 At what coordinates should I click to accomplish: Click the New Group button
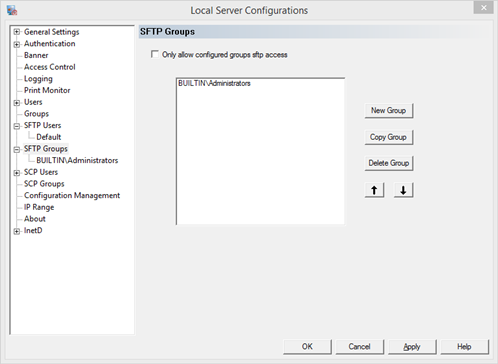coord(389,110)
